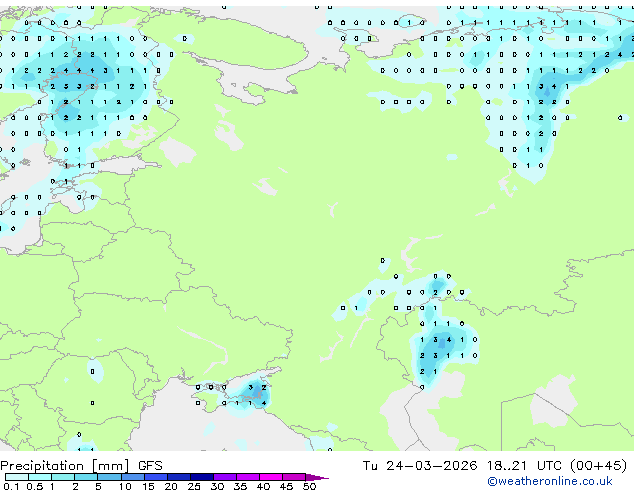Click the legend label "45"

click(x=286, y=486)
